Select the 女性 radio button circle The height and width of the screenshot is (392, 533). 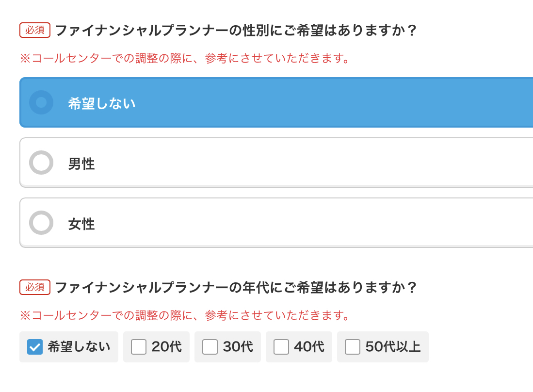41,223
